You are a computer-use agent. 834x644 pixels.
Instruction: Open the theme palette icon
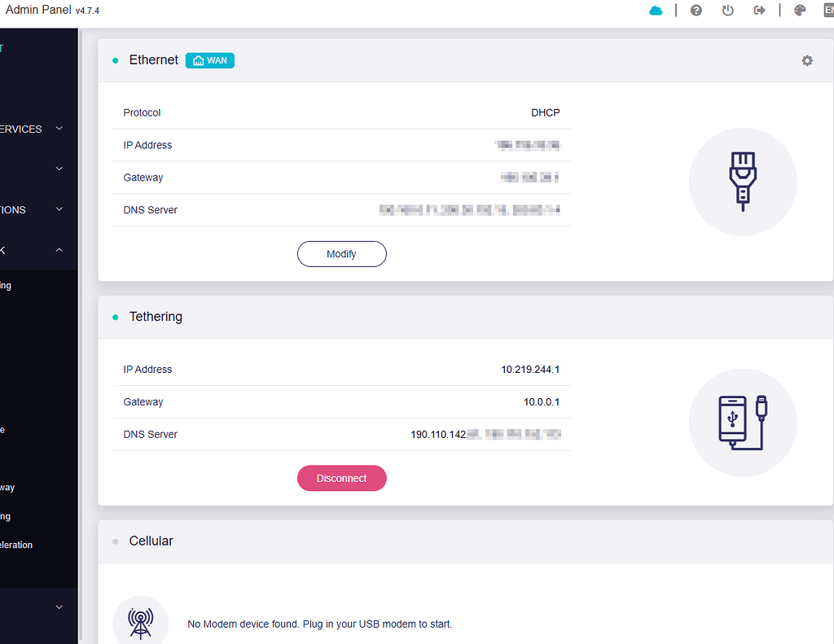coord(800,11)
